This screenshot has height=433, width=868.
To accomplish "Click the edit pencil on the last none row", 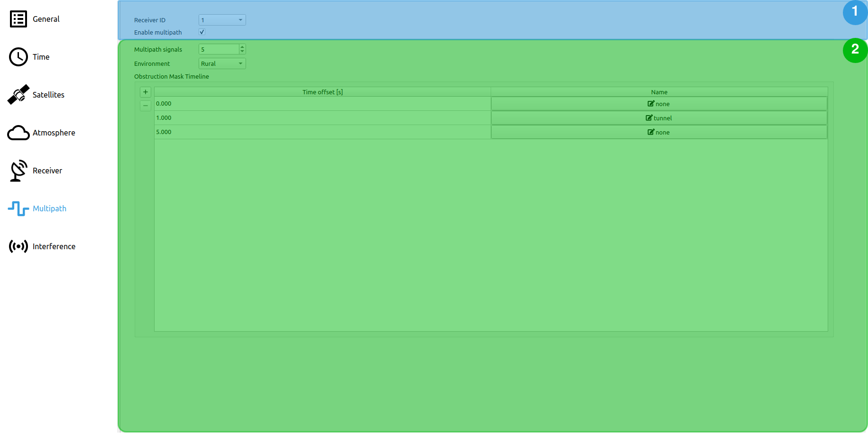I will click(x=650, y=132).
